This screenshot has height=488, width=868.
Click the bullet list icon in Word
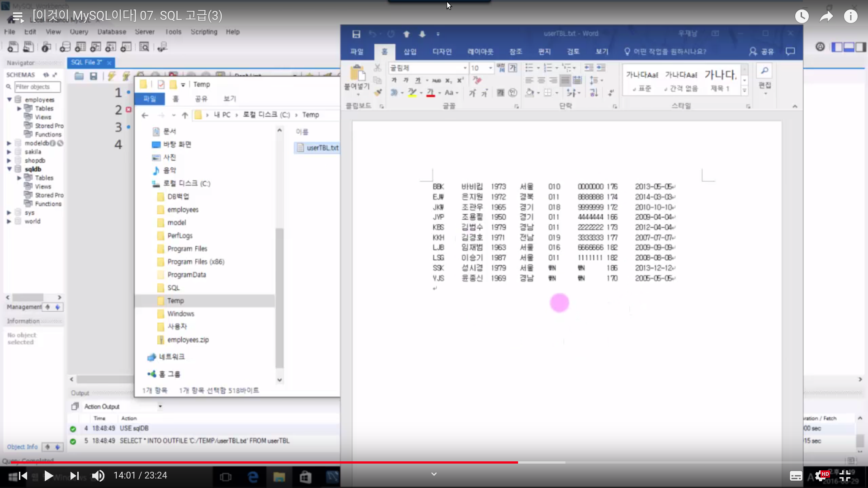click(x=529, y=68)
